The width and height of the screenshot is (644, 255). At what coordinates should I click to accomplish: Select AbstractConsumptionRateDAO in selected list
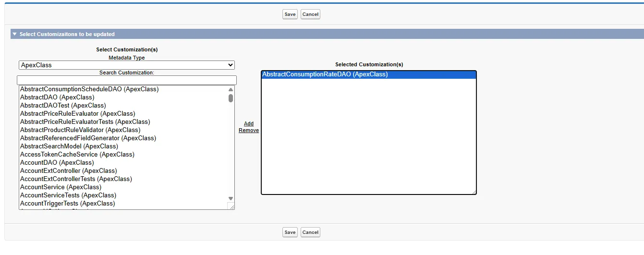325,74
